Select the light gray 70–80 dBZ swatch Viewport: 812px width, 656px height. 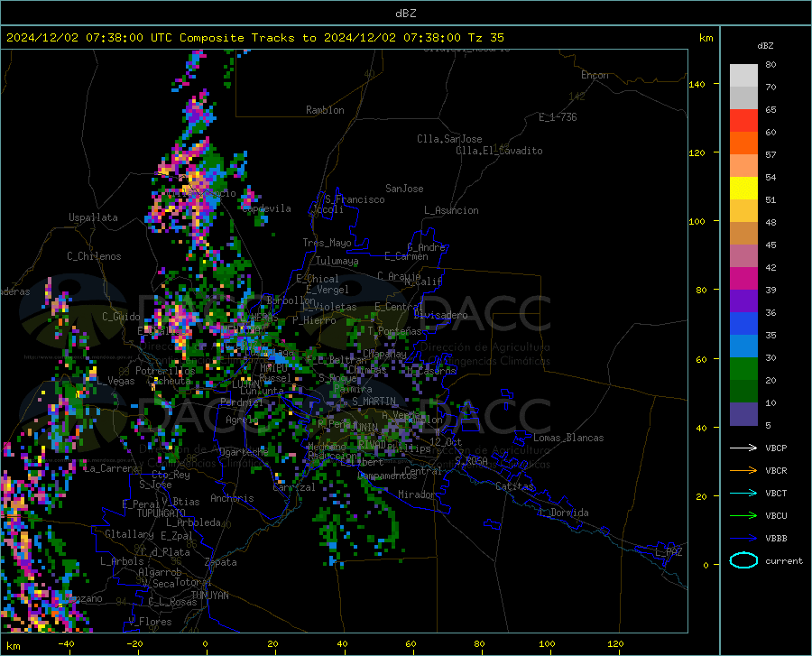pyautogui.click(x=743, y=76)
